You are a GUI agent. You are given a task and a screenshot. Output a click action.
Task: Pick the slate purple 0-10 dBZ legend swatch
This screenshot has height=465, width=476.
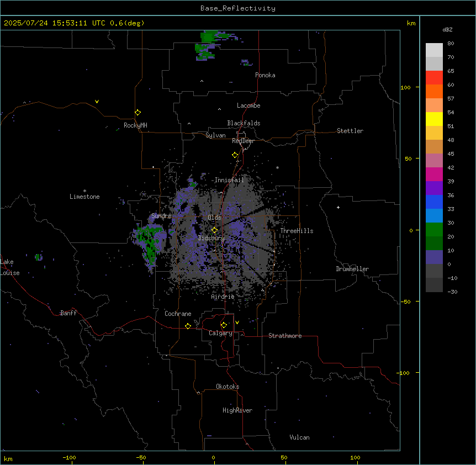click(x=434, y=257)
